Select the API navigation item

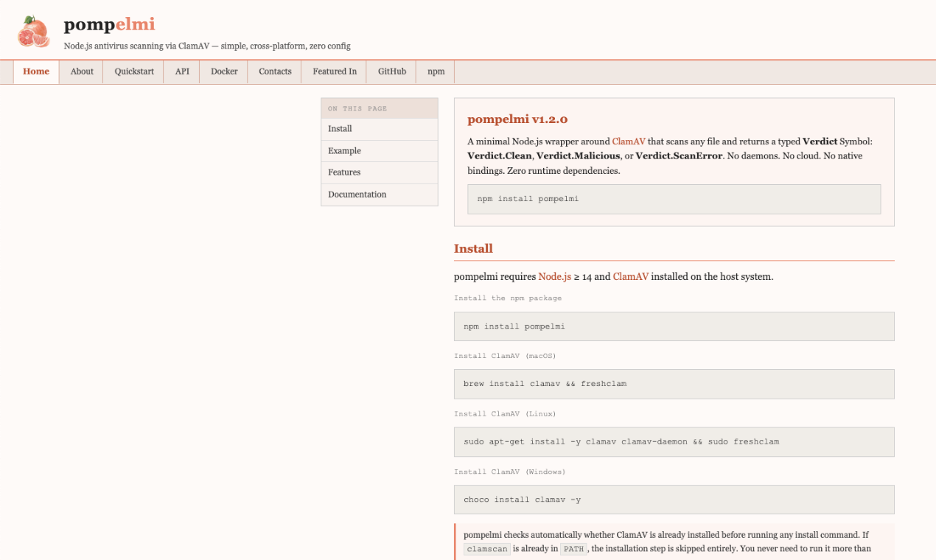point(181,71)
